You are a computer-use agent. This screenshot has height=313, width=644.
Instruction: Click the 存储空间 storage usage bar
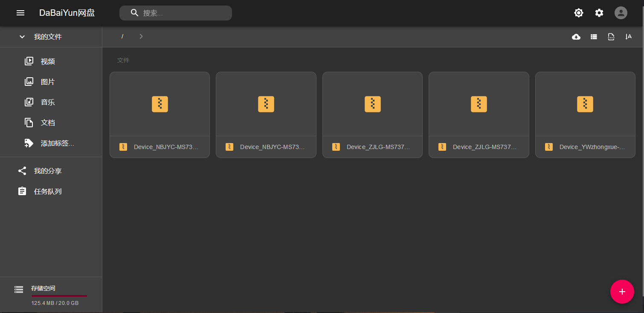pyautogui.click(x=59, y=295)
